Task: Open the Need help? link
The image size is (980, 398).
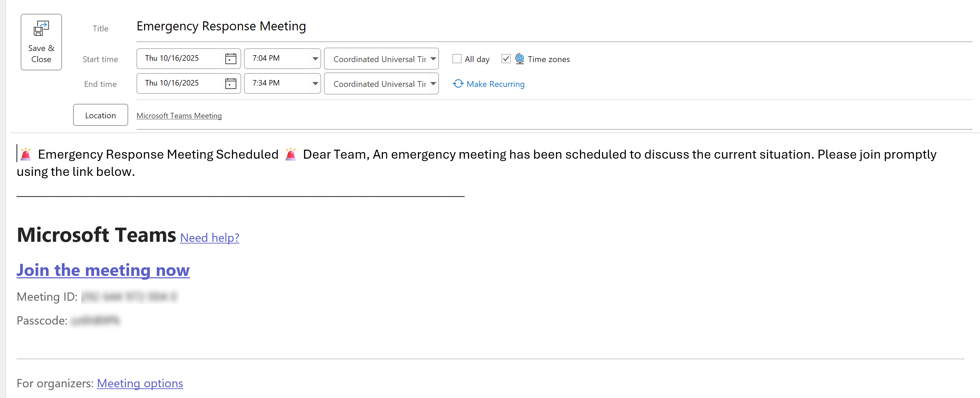Action: (x=210, y=238)
